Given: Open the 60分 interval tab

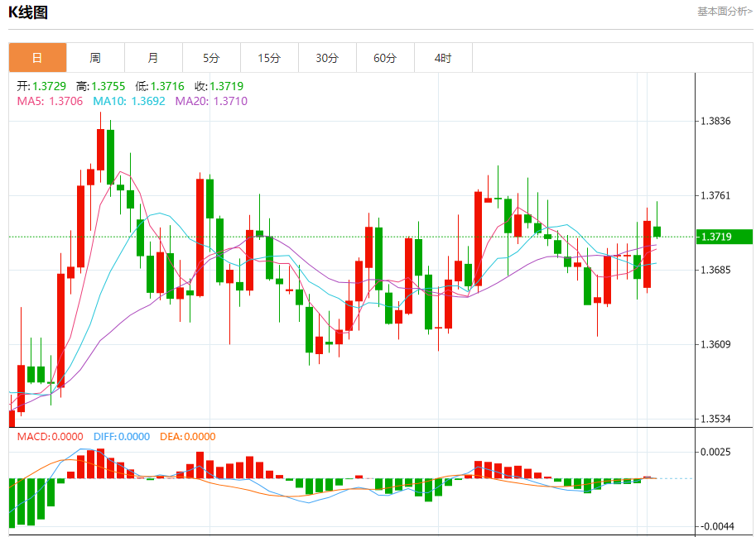Looking at the screenshot, I should point(385,58).
